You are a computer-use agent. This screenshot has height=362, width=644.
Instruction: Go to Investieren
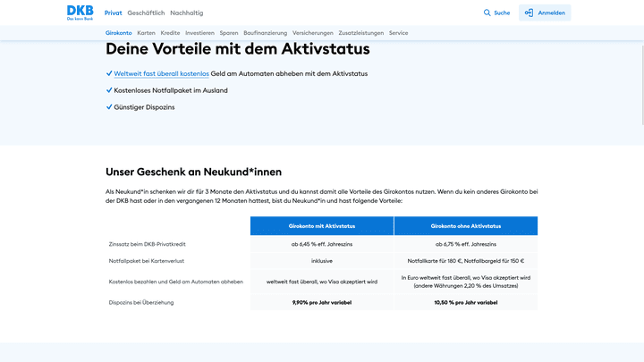point(199,33)
